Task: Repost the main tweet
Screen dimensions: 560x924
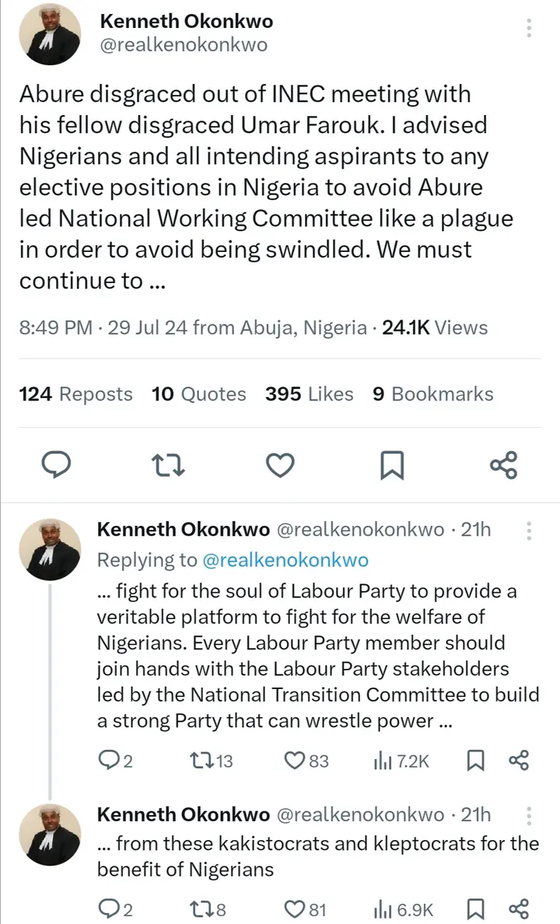Action: click(x=168, y=465)
